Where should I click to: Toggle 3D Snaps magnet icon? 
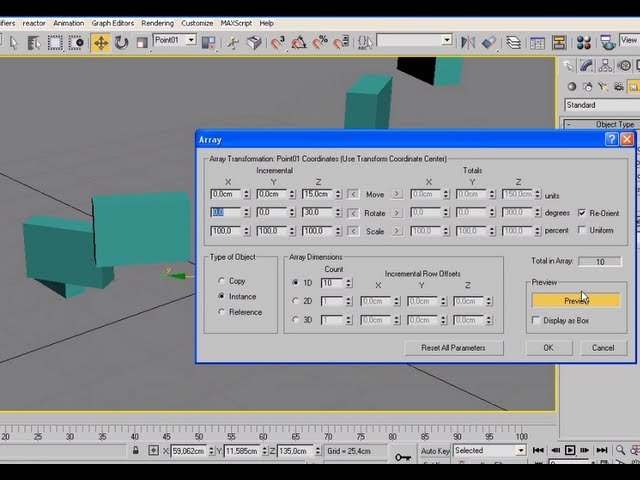(x=278, y=42)
